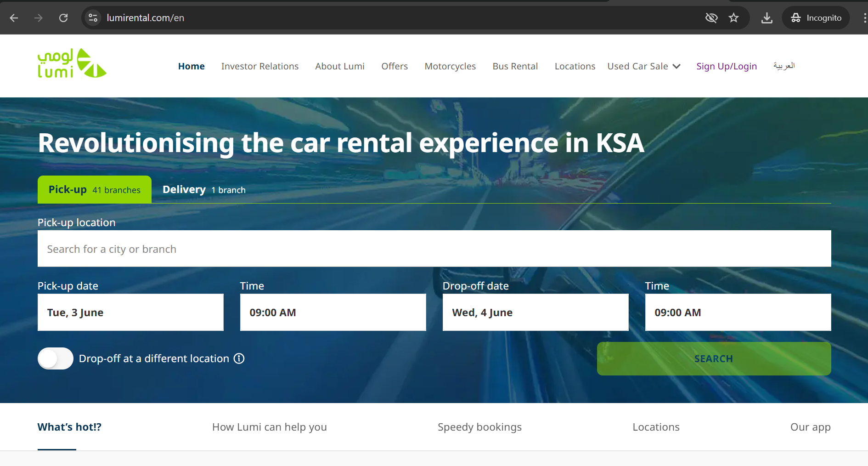Switch language to Arabic (العربية)

pos(784,66)
